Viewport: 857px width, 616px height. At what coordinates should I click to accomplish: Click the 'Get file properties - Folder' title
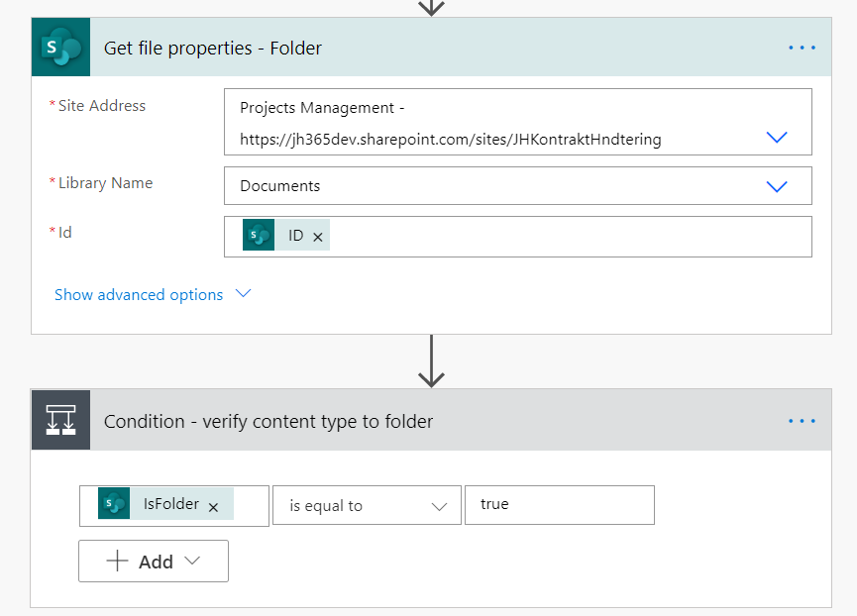[x=212, y=47]
